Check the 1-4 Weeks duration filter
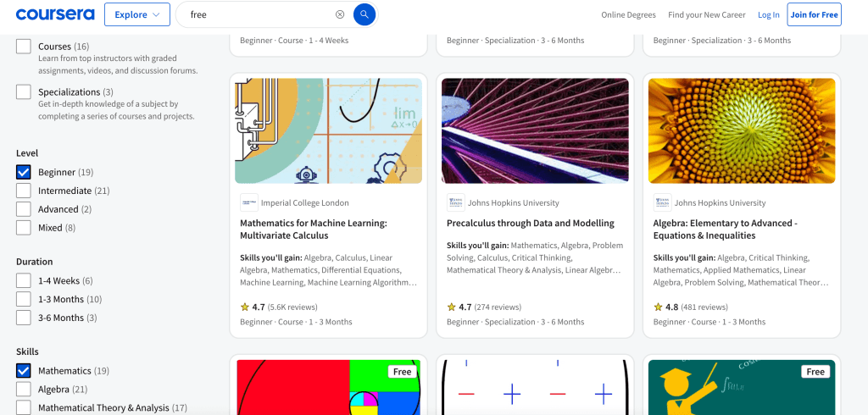This screenshot has height=415, width=868. (x=24, y=280)
